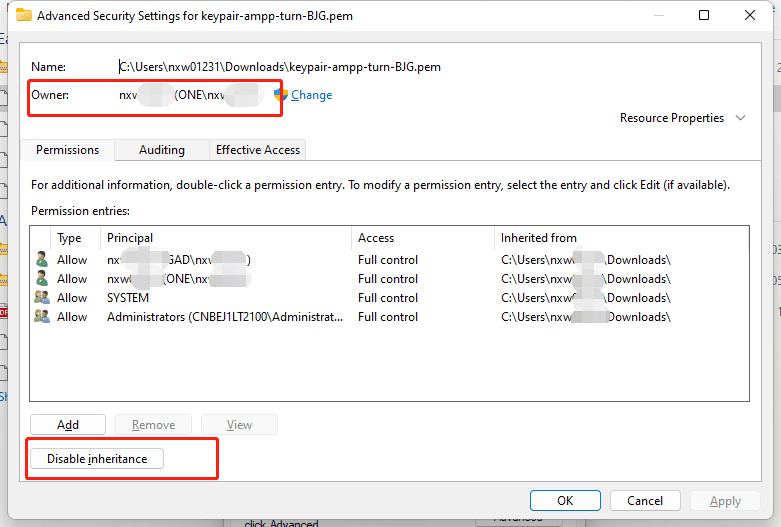781x527 pixels.
Task: Click Cancel to dismiss dialog
Action: 645,501
